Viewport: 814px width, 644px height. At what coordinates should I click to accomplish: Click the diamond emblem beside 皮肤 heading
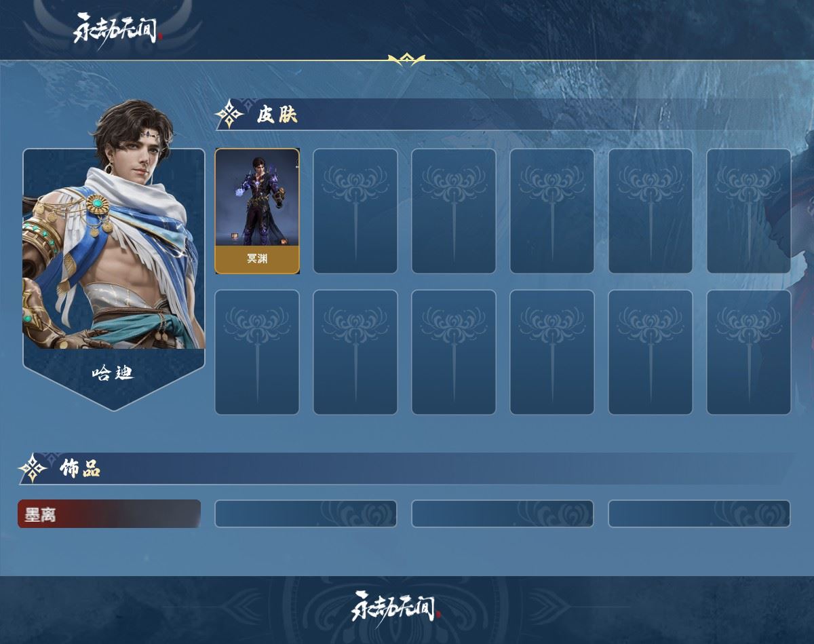pos(230,114)
